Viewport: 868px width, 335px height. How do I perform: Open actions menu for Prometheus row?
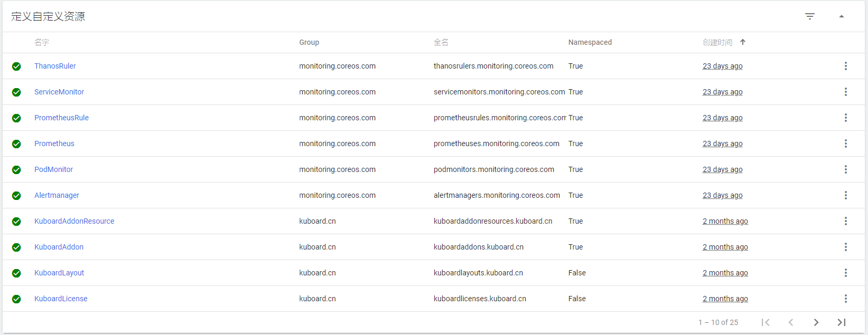(x=846, y=143)
